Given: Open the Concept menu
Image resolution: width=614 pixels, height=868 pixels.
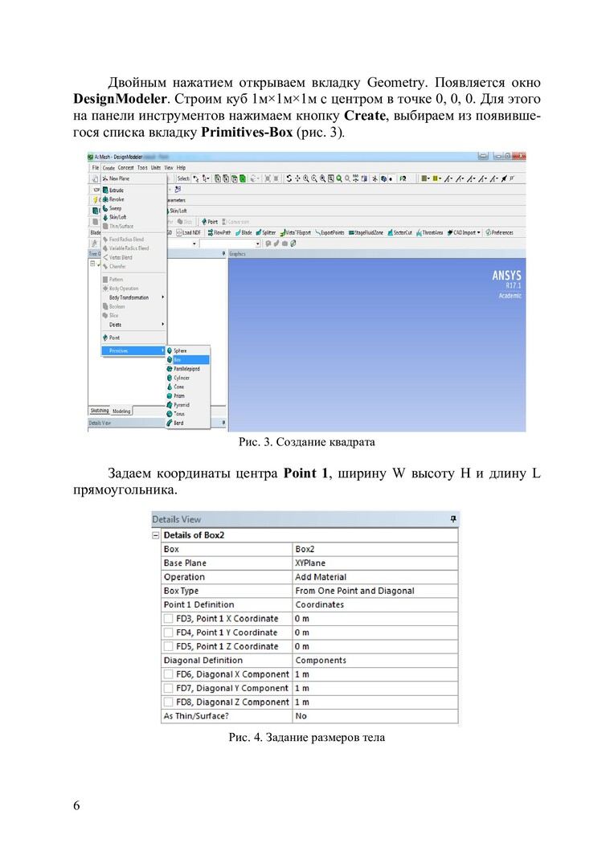Looking at the screenshot, I should (x=126, y=167).
